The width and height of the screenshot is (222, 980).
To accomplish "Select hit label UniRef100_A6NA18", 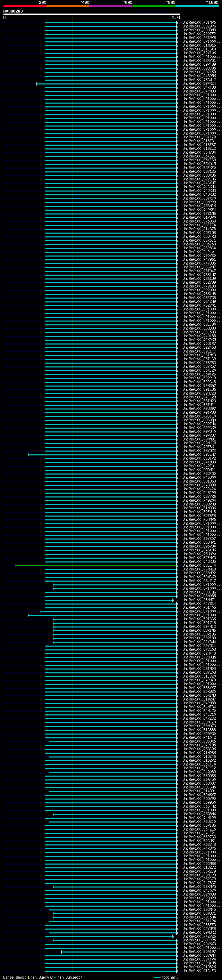I will [199, 569].
